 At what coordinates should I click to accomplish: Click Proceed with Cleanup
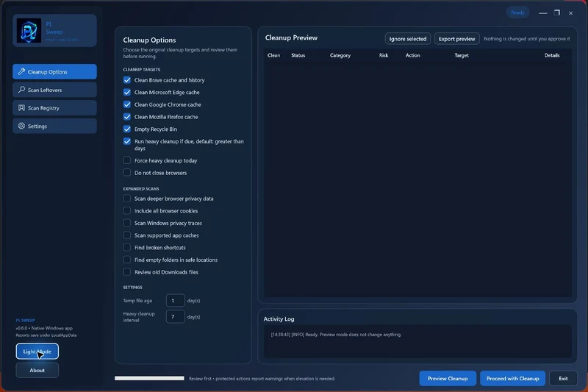512,379
